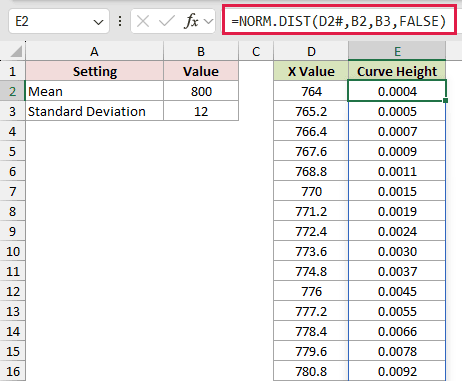
Task: Open the Insert Function fx icon
Action: coord(191,22)
